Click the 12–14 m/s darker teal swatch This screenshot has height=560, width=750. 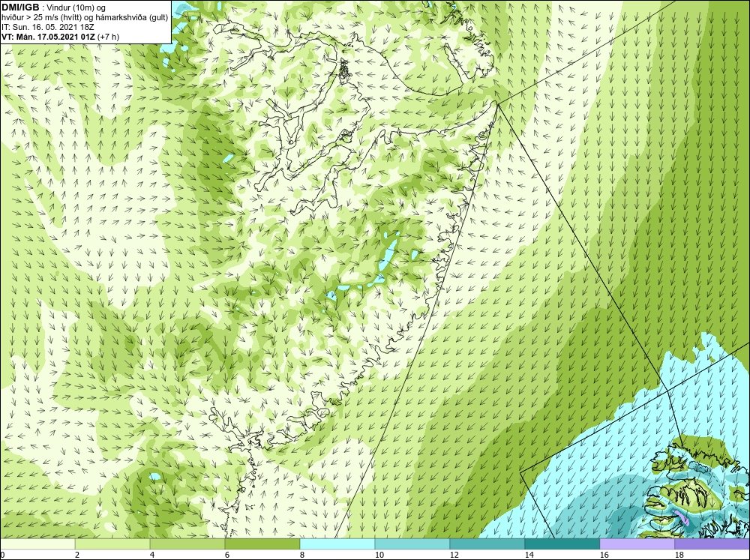coord(487,544)
